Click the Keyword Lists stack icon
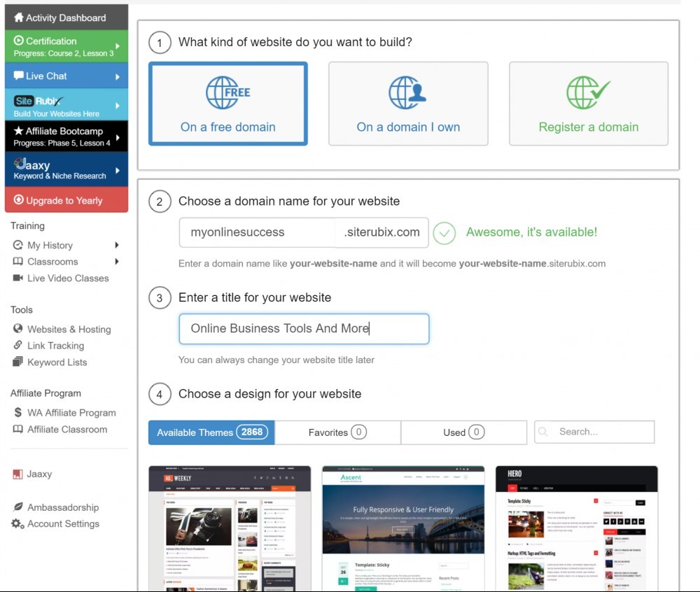This screenshot has width=700, height=592. click(18, 361)
